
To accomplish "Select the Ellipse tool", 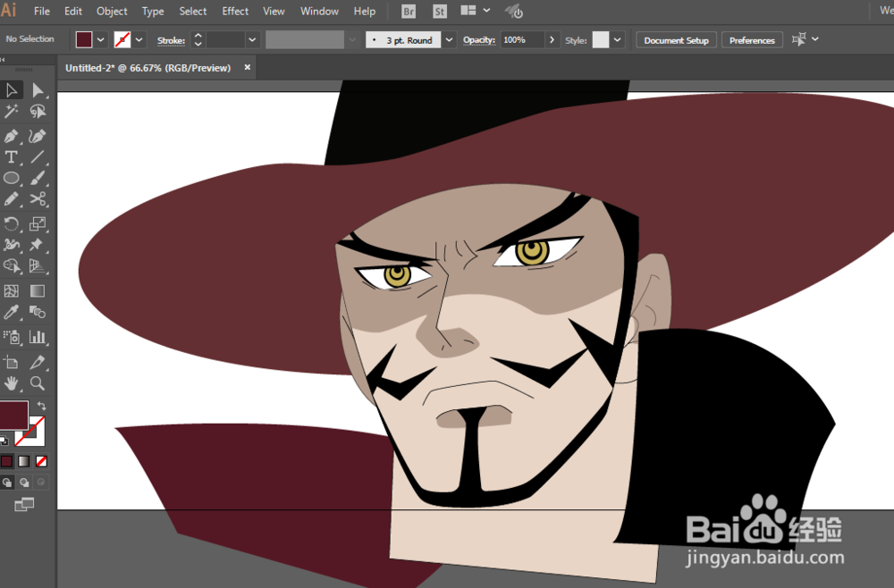I will click(x=12, y=179).
